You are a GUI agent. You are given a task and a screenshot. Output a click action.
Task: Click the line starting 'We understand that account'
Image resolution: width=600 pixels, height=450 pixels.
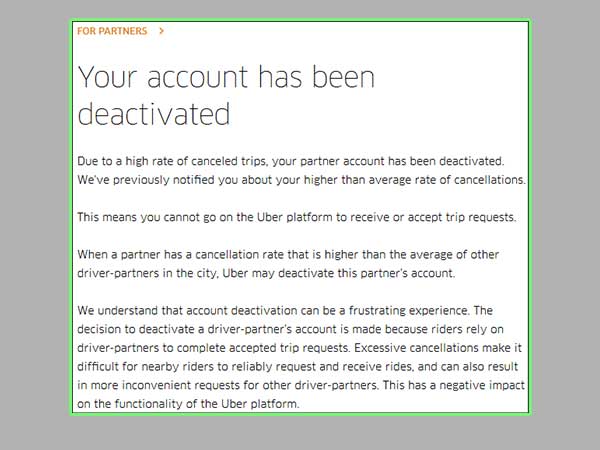pos(285,310)
